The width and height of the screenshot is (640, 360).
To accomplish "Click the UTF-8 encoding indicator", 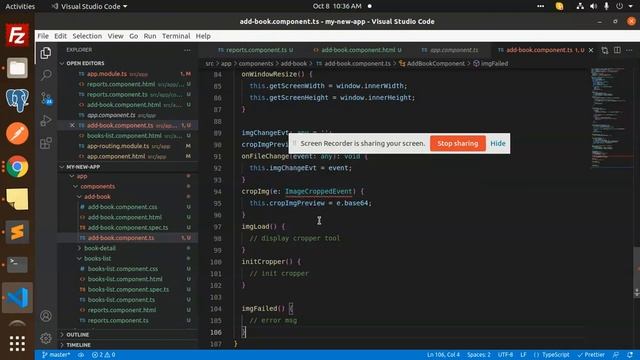I will [505, 355].
